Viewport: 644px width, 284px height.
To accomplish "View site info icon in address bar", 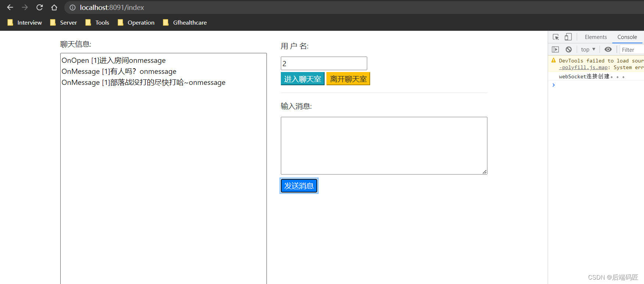I will pyautogui.click(x=72, y=7).
